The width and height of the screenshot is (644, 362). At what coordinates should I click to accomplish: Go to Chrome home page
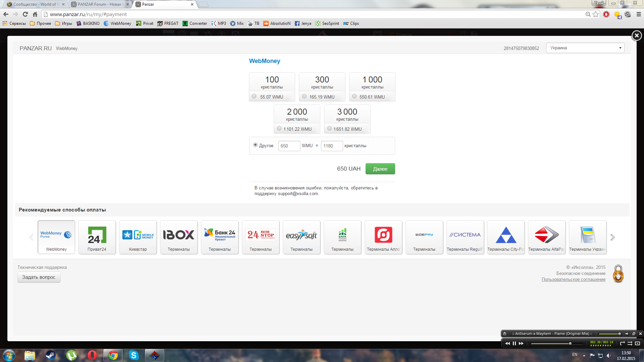[35, 14]
